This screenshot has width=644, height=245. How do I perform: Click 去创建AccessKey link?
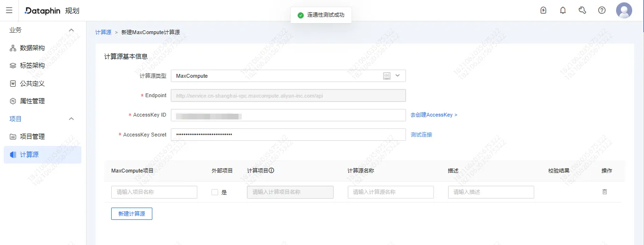[434, 115]
